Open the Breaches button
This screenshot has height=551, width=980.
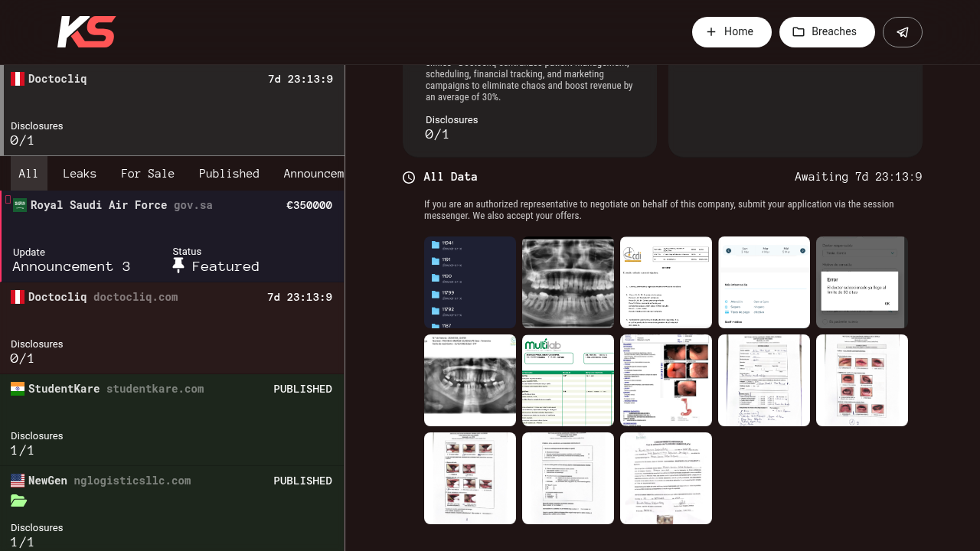click(x=827, y=32)
